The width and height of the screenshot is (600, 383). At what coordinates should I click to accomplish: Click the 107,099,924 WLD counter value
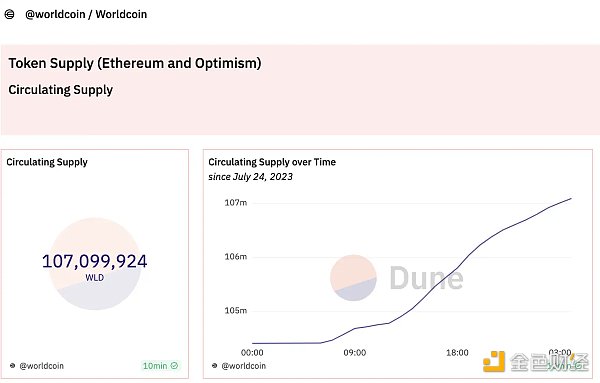(95, 261)
